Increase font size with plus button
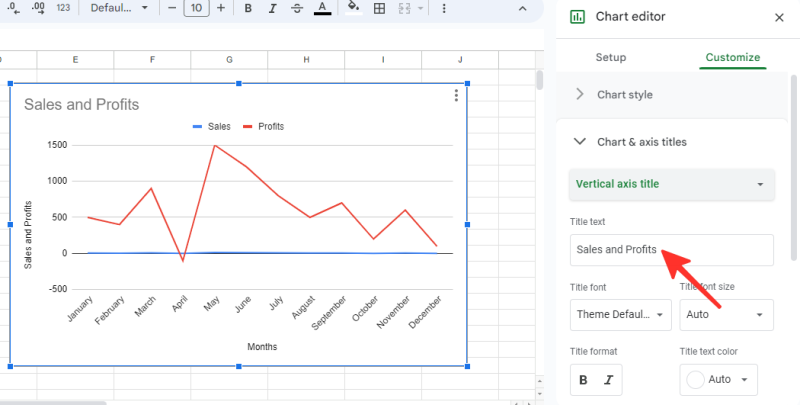This screenshot has width=800, height=405. 221,8
